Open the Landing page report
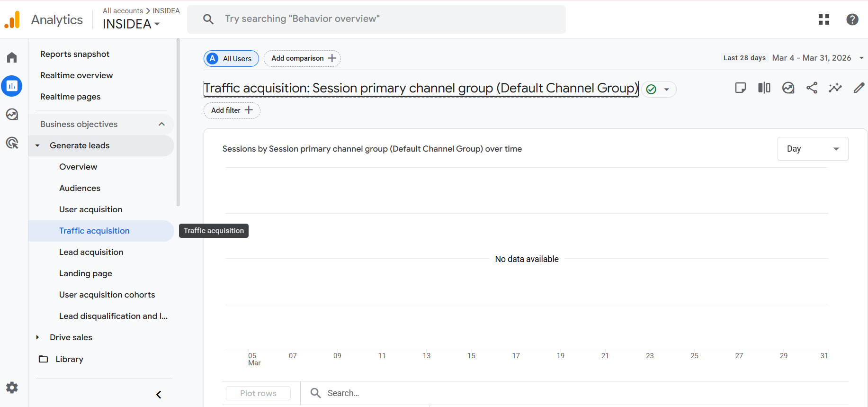The width and height of the screenshot is (868, 407). [85, 273]
